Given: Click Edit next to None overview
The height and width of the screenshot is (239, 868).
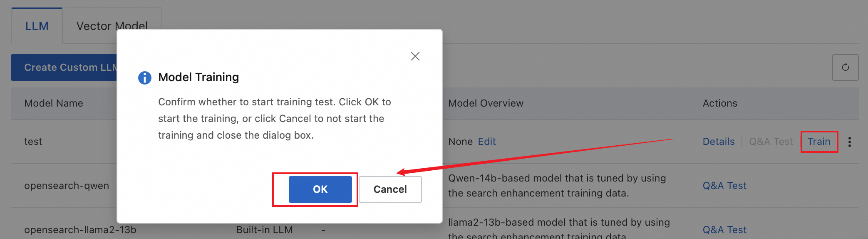Looking at the screenshot, I should click(487, 142).
